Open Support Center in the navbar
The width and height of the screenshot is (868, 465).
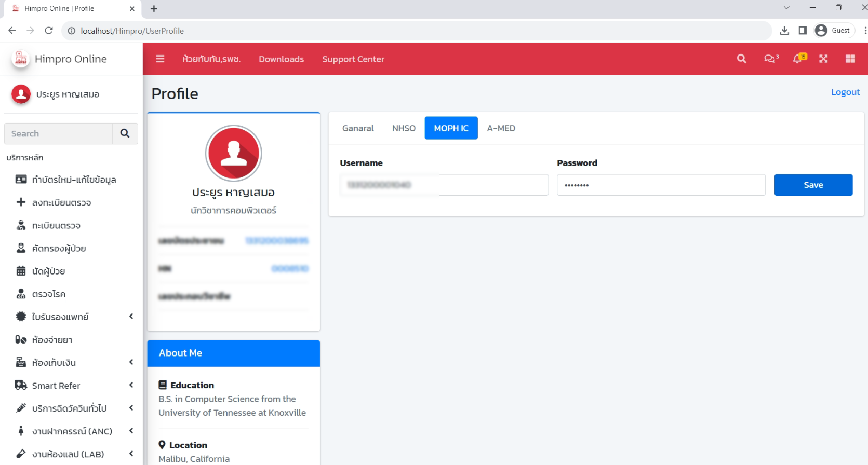point(353,59)
